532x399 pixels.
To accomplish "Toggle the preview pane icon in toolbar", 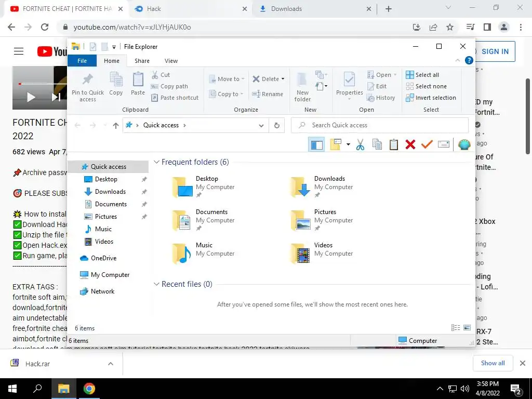I will click(x=316, y=144).
